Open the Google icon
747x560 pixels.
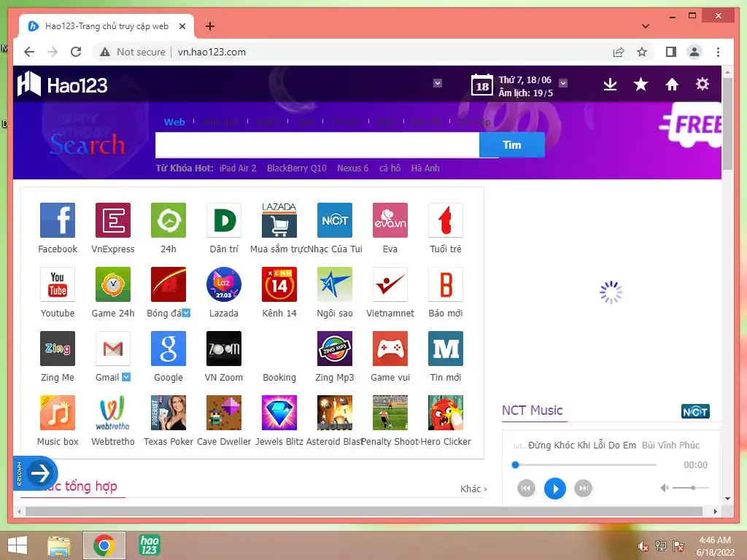point(169,349)
